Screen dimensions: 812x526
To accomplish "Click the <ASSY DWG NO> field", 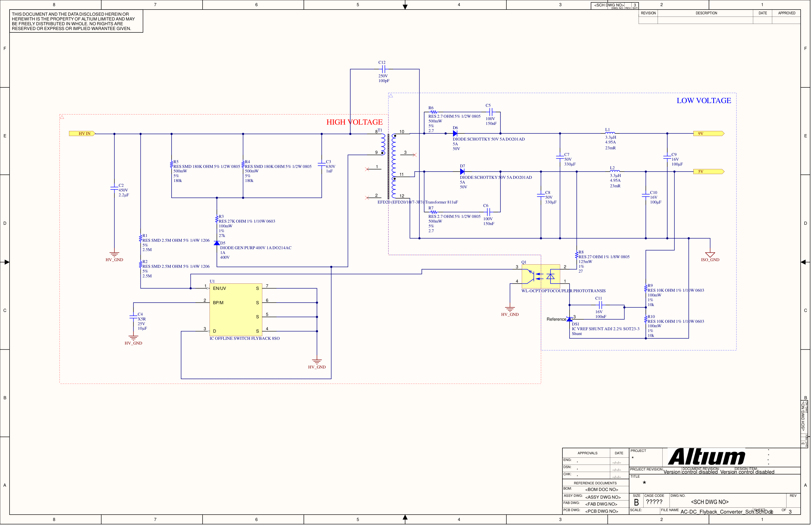I will point(603,497).
